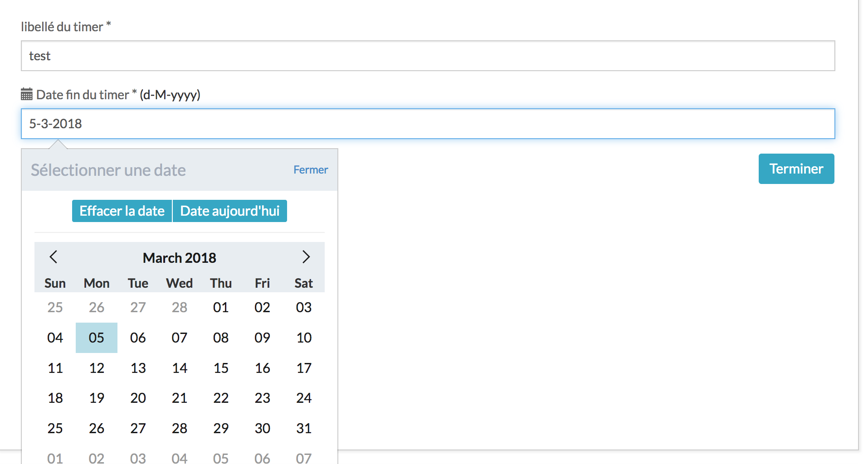
Task: Pick greyed February 26 in first row
Action: click(x=97, y=307)
